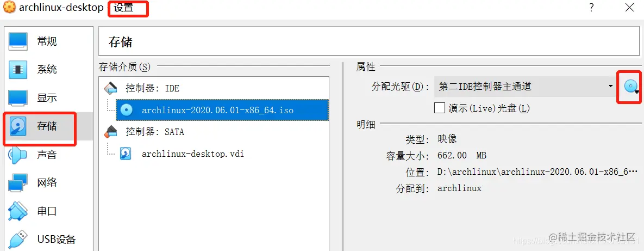Click the D:\archlinux location path text

point(537,172)
